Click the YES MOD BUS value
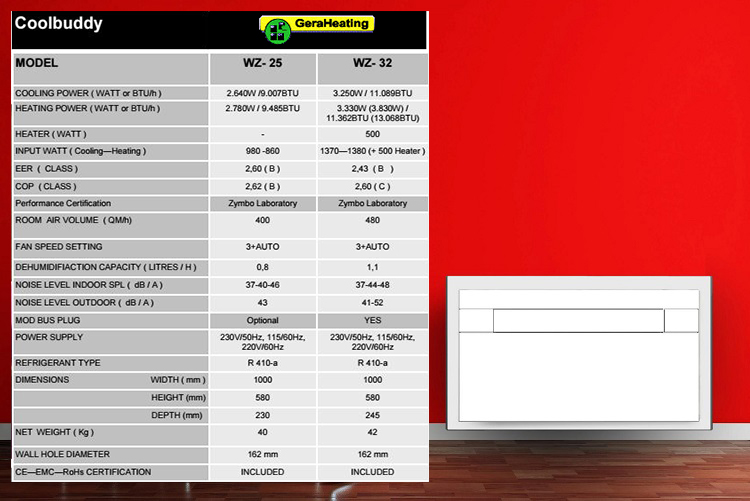The width and height of the screenshot is (750, 501). [373, 320]
